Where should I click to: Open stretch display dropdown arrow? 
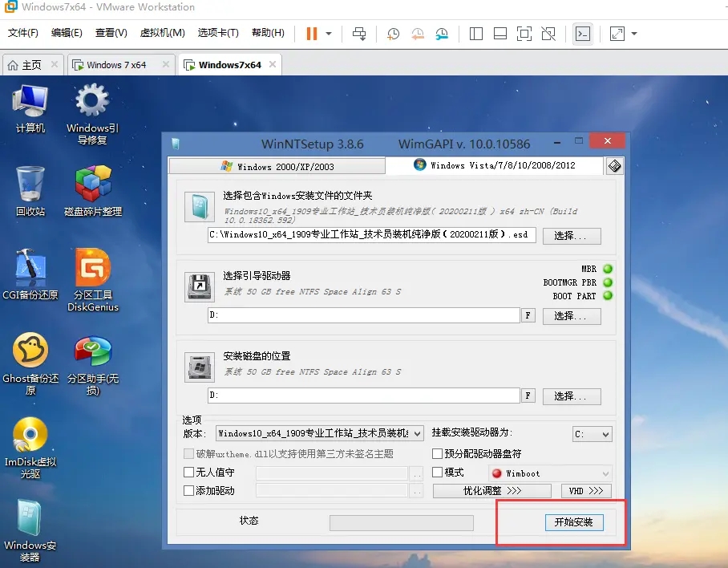(x=634, y=34)
